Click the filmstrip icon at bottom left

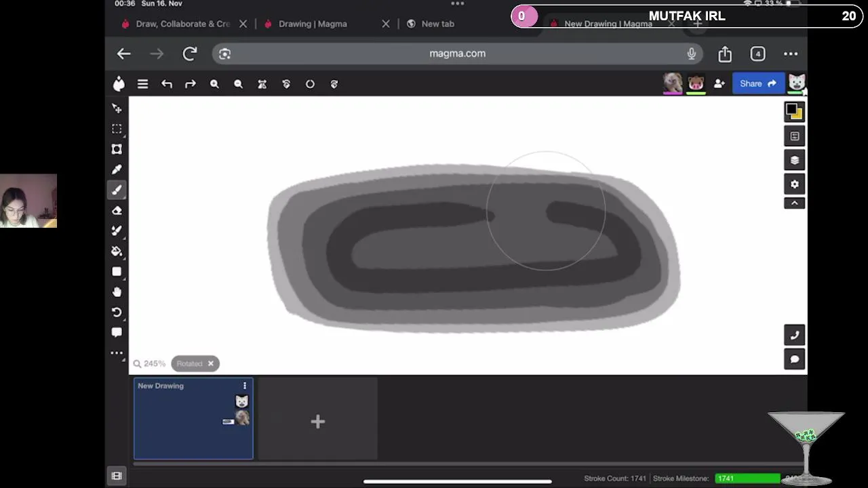tap(117, 476)
